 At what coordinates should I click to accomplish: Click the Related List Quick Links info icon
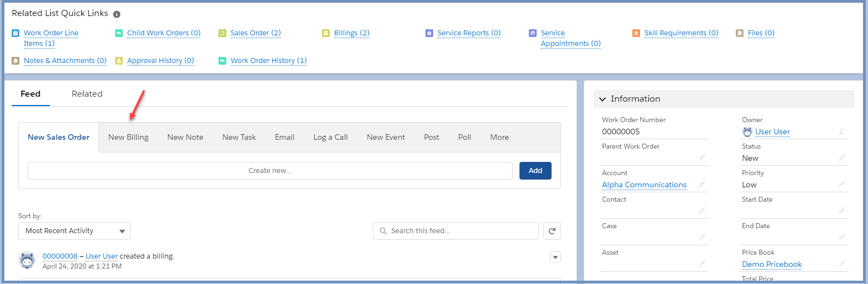click(x=117, y=14)
